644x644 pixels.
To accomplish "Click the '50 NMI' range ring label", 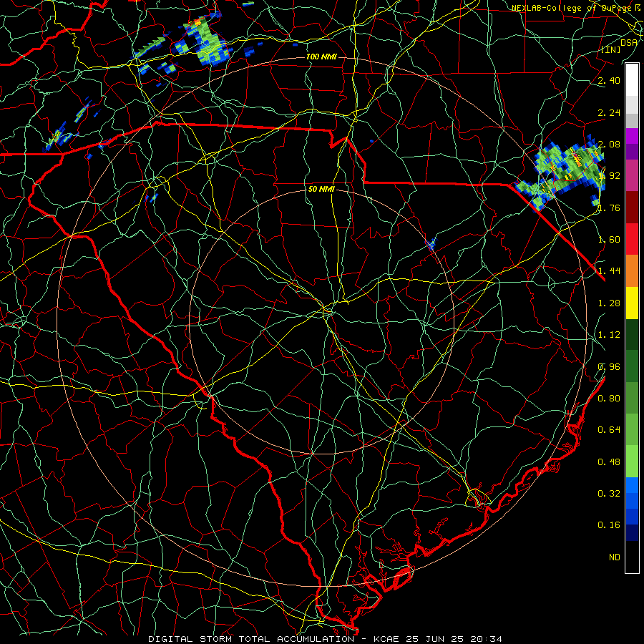I will point(321,189).
